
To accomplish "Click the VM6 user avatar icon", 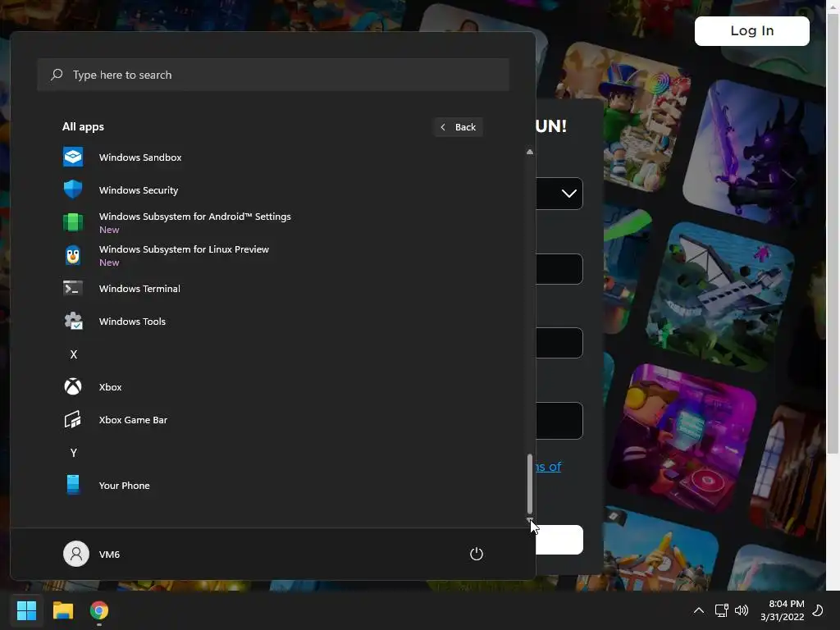I will pos(76,554).
